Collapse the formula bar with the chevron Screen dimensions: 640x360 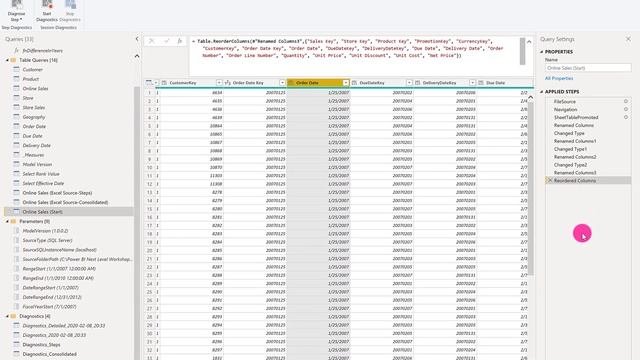(529, 42)
